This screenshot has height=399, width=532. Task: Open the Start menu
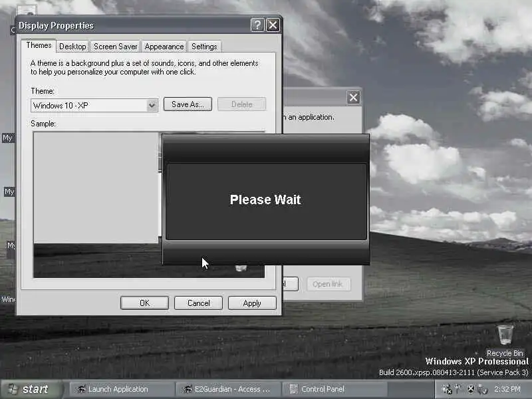pos(32,389)
